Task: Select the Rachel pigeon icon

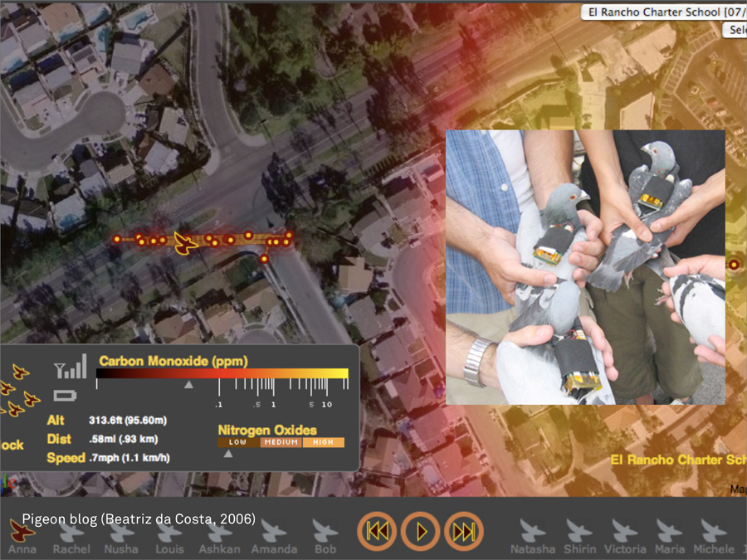Action: (71, 532)
